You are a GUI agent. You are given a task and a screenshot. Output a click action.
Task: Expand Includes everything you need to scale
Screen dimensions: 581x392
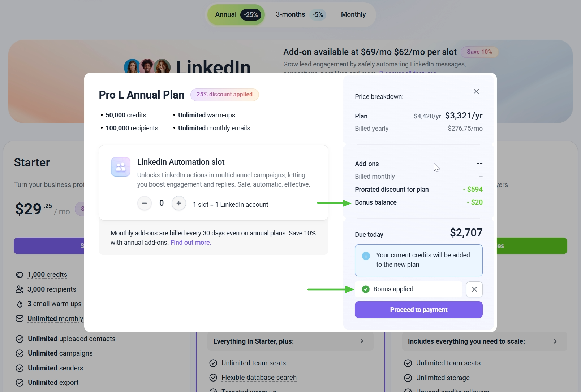pos(485,341)
